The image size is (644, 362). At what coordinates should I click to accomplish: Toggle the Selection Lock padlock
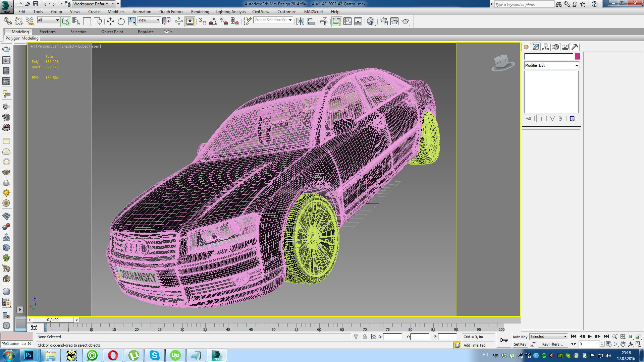365,337
